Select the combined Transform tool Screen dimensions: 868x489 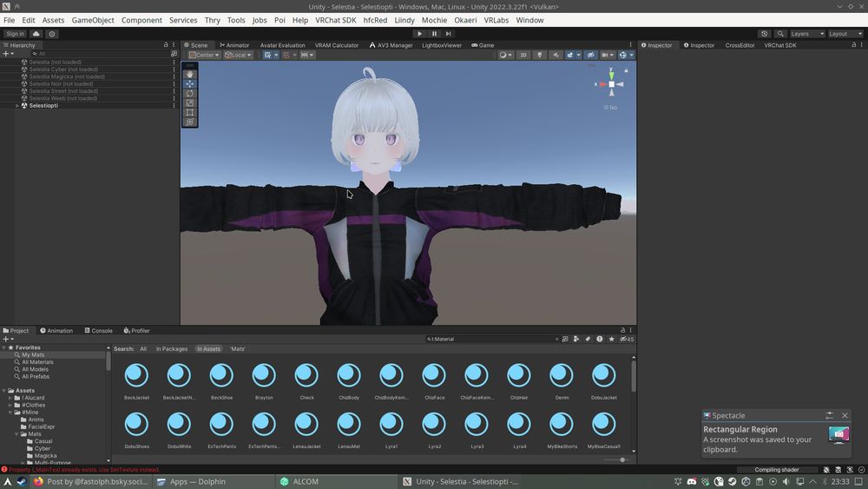tap(190, 122)
